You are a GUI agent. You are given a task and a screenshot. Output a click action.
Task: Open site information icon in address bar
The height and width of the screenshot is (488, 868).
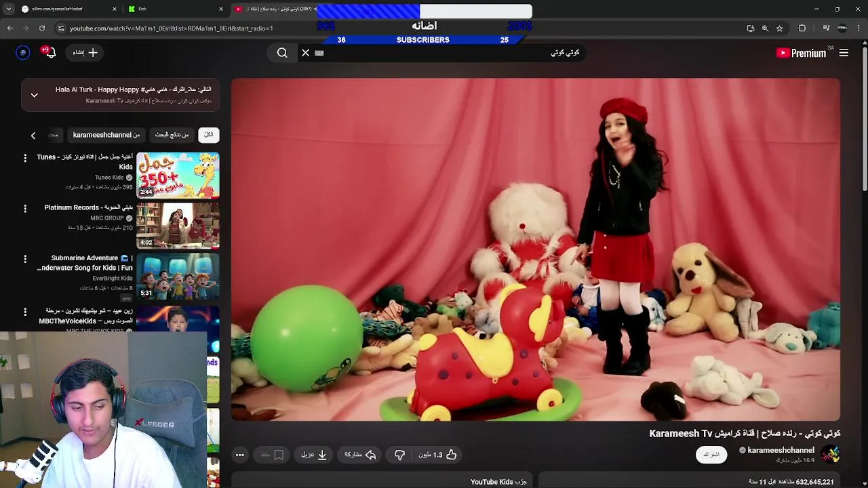point(60,28)
